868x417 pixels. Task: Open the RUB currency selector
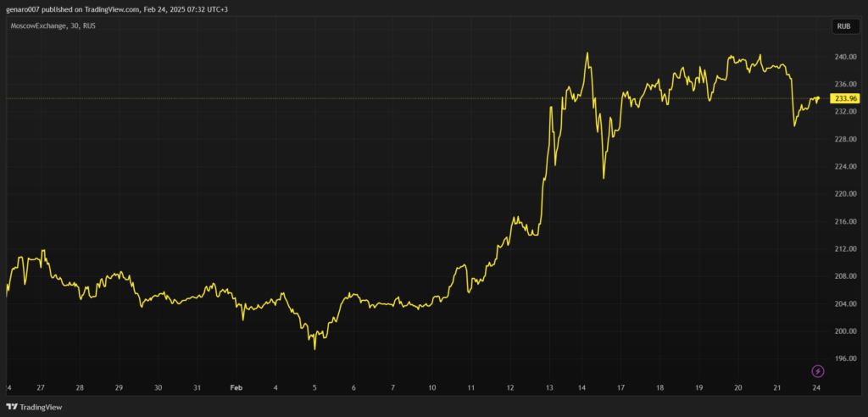(x=843, y=26)
